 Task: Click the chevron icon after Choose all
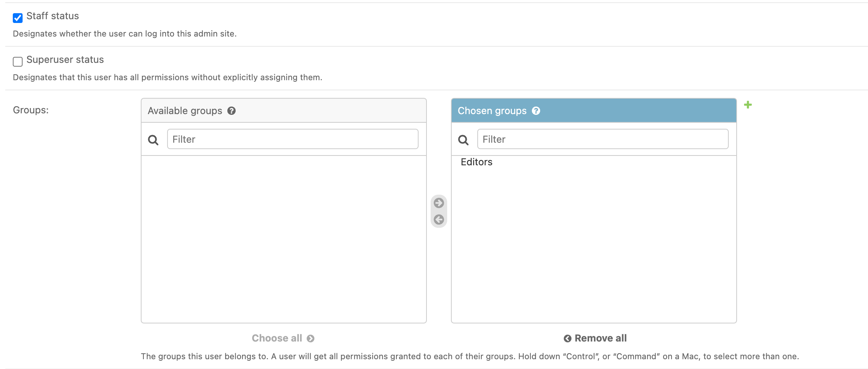pos(311,339)
